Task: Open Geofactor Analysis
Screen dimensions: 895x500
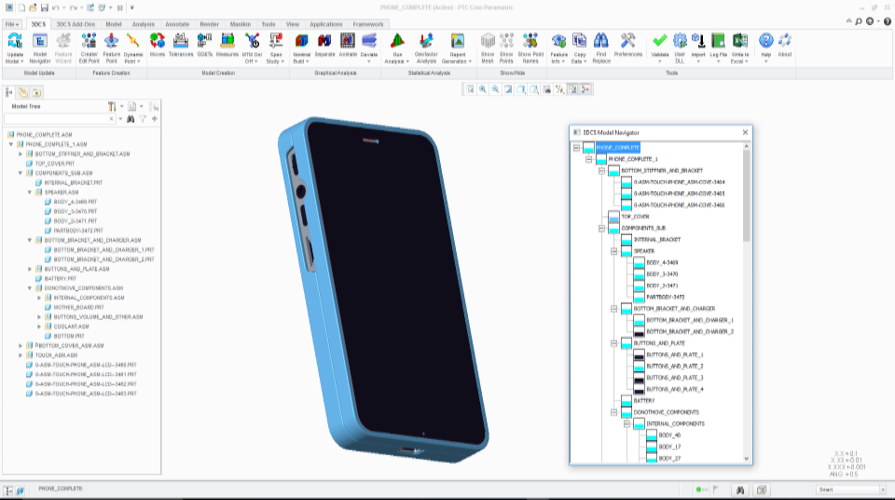Action: coord(426,41)
